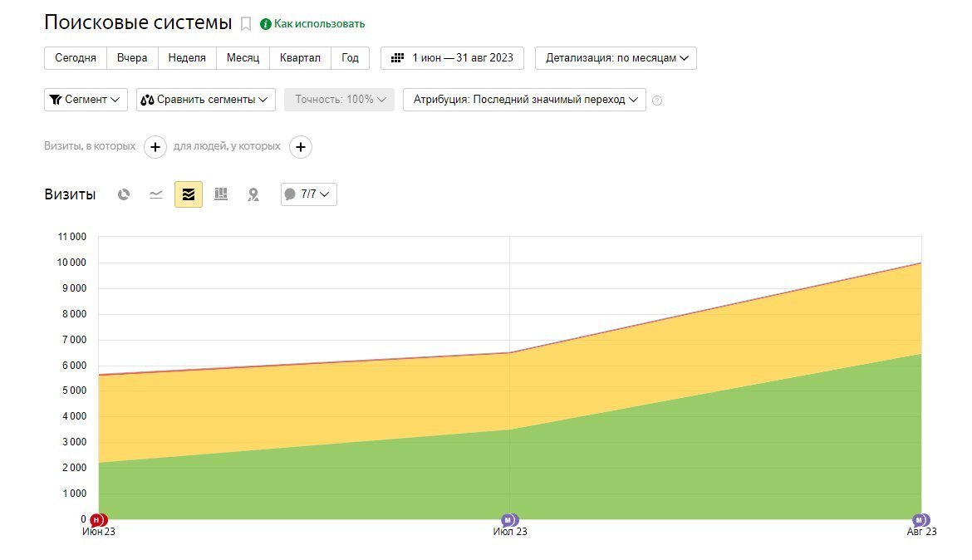Expand the Сравнить сегменты dropdown
Viewport: 972px width, 560px height.
tap(206, 100)
